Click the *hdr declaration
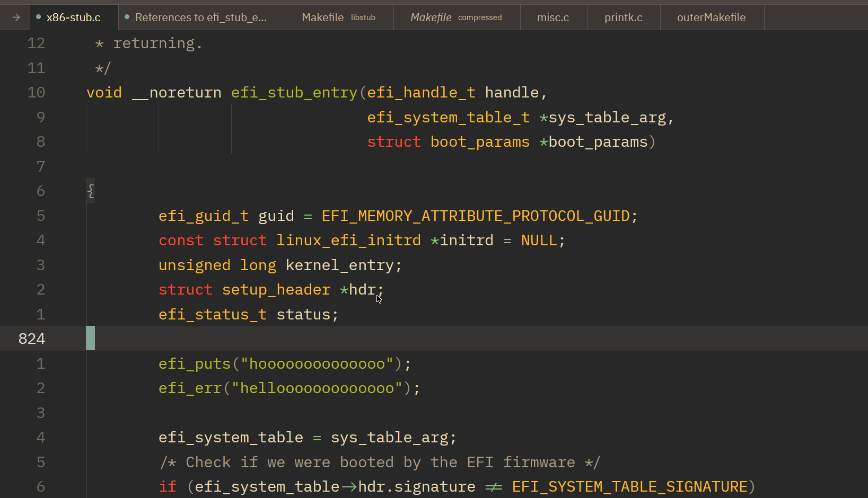The image size is (868, 498). pyautogui.click(x=358, y=290)
